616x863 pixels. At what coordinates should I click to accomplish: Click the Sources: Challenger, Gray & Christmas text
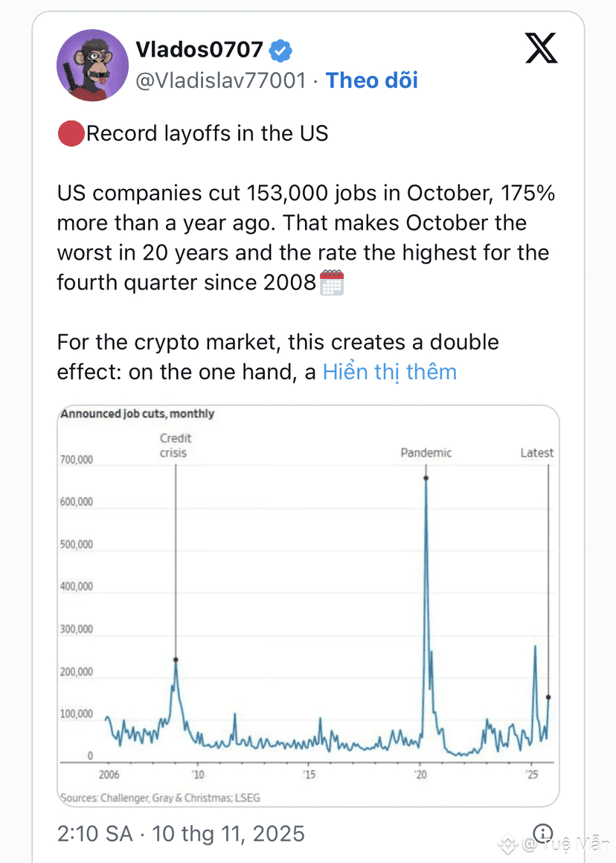coord(160,798)
